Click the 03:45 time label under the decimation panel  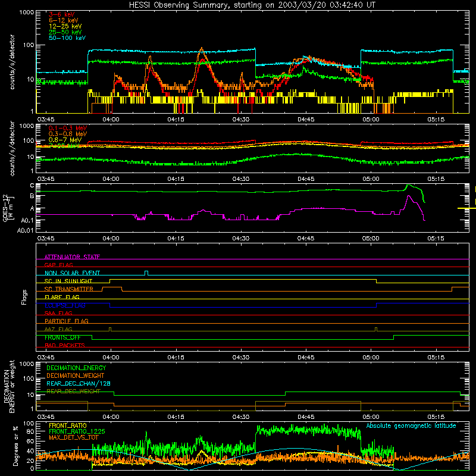click(x=46, y=417)
